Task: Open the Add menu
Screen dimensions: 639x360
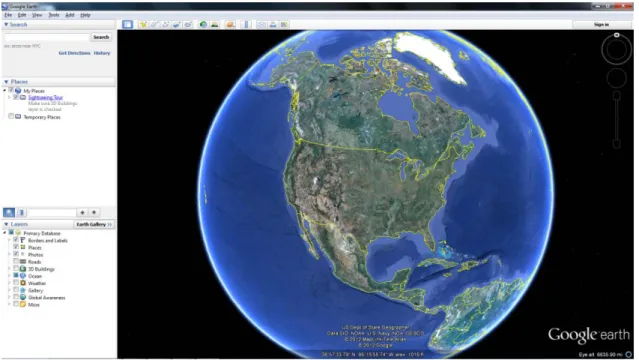Action: (x=70, y=15)
